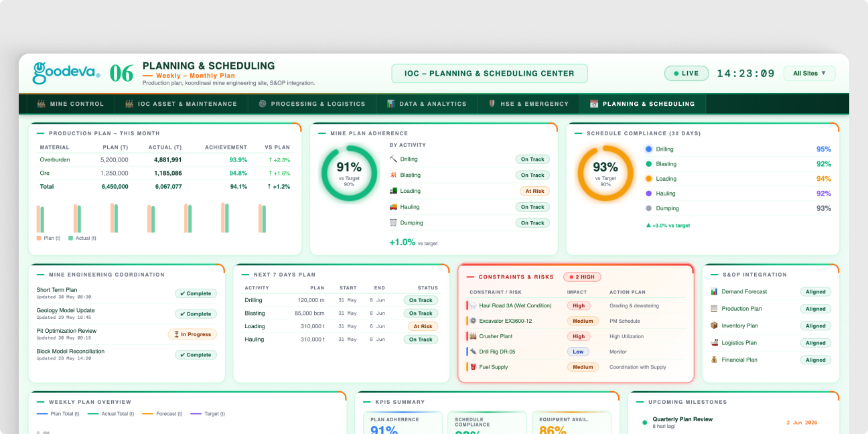Click the Loading At Risk badge in Mine Plan Adherence

pos(534,191)
